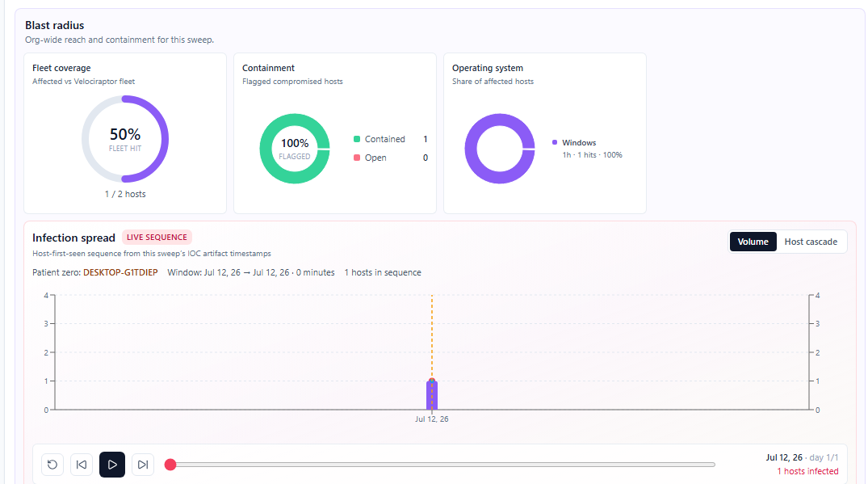868x484 pixels.
Task: Click the Fleet coverage 50% donut chart
Action: (125, 139)
